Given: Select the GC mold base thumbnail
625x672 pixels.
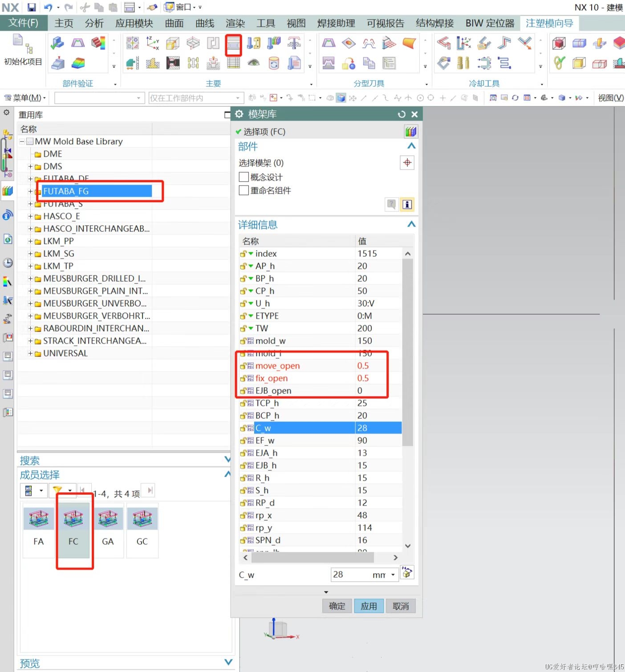Looking at the screenshot, I should point(142,530).
